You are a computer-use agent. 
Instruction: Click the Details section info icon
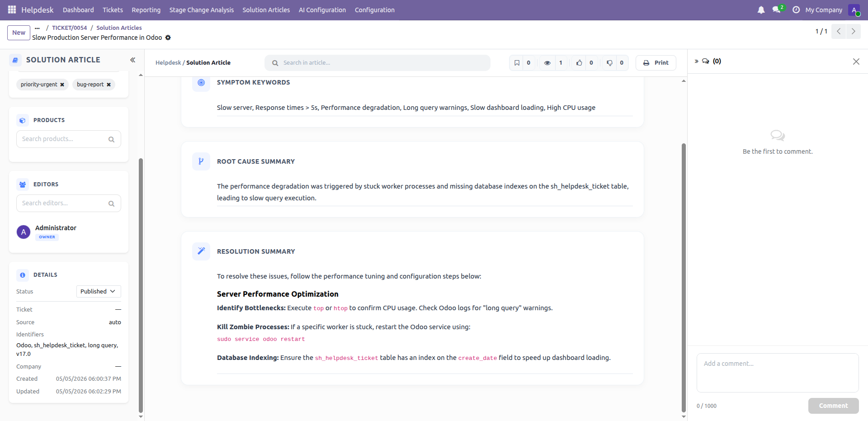click(23, 275)
